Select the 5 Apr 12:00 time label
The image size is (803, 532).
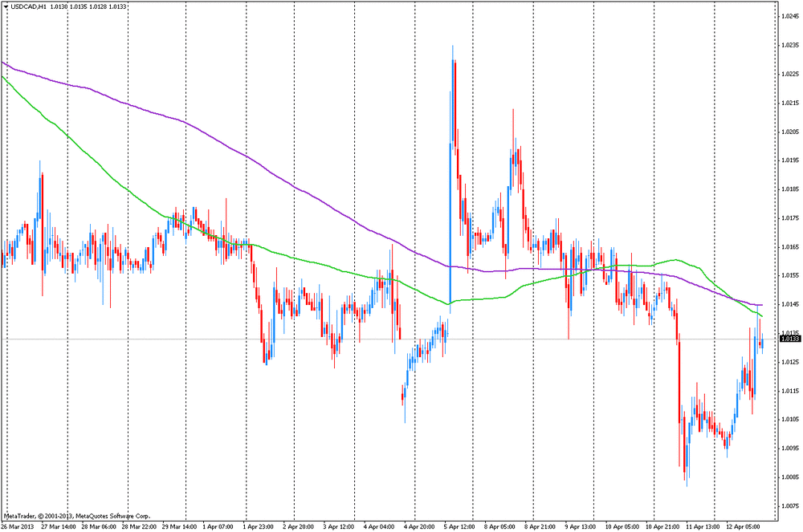459,526
